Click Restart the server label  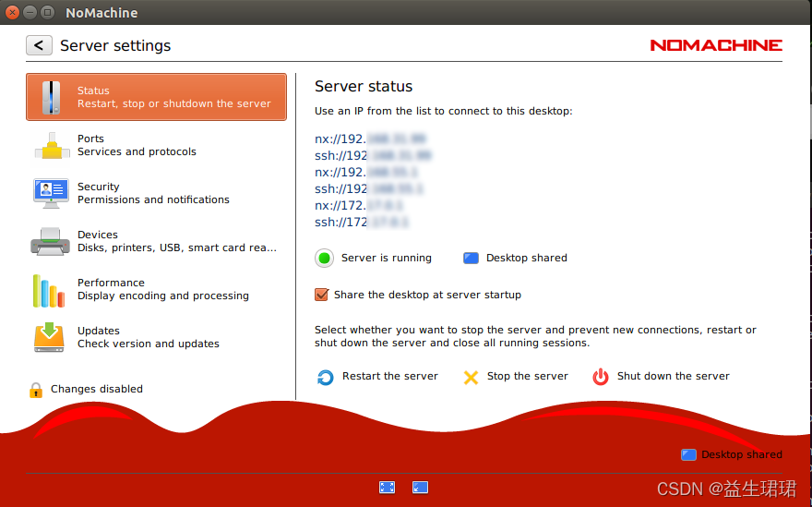pyautogui.click(x=390, y=376)
